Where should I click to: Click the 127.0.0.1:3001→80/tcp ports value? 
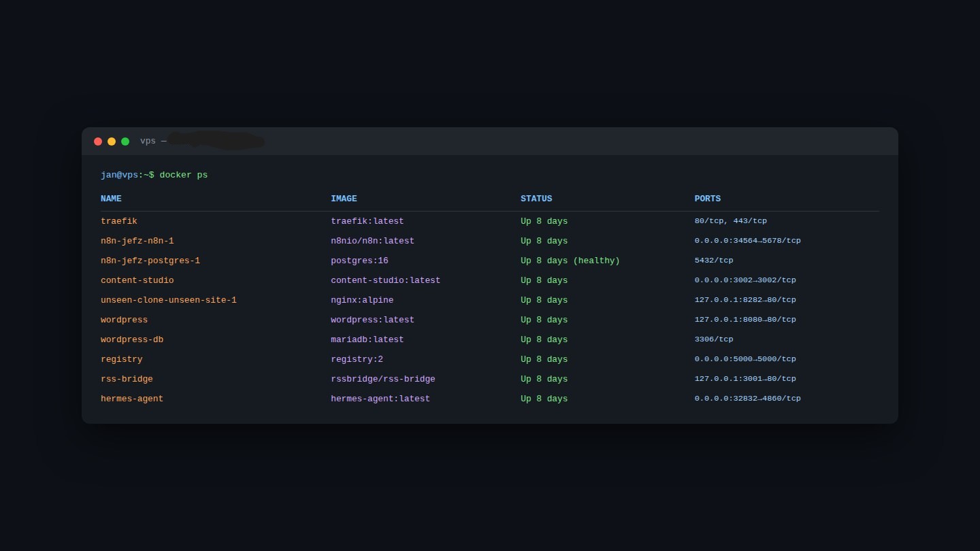pos(745,379)
